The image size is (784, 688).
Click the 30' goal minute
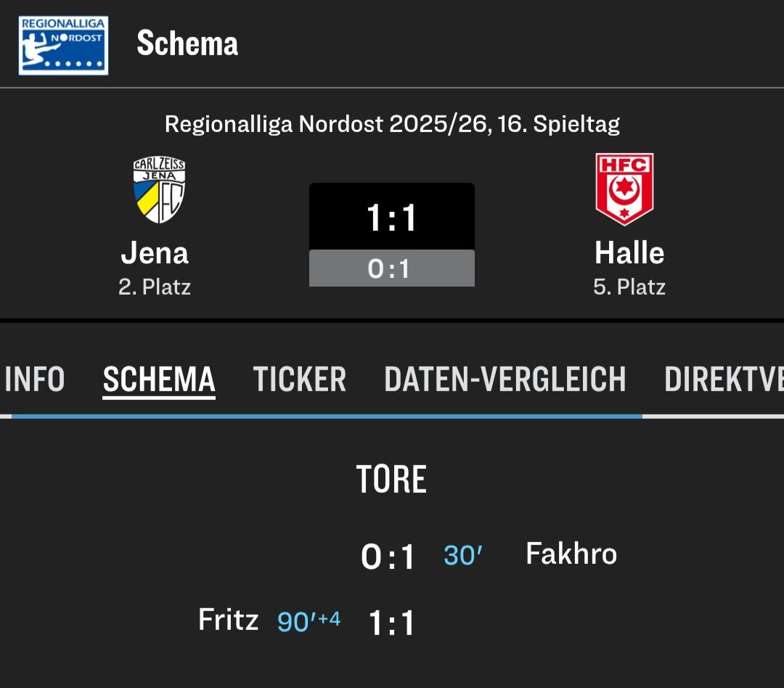[463, 556]
